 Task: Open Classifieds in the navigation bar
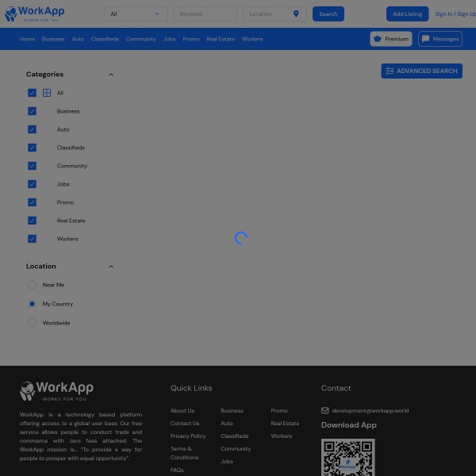(x=105, y=39)
